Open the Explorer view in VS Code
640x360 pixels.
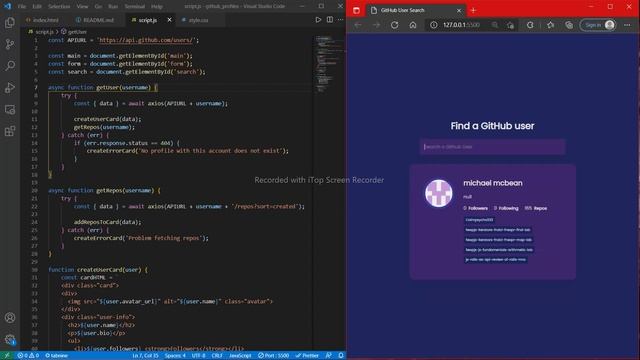pyautogui.click(x=10, y=22)
